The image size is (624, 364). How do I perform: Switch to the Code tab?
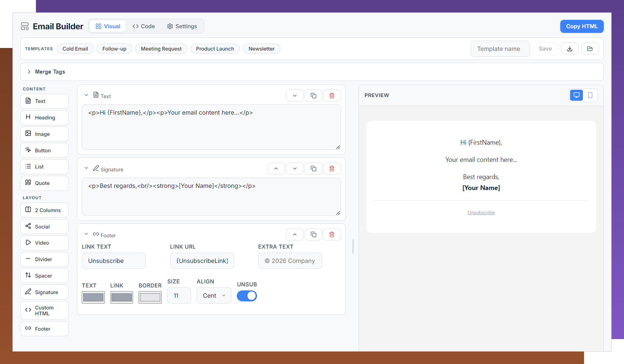click(x=143, y=26)
